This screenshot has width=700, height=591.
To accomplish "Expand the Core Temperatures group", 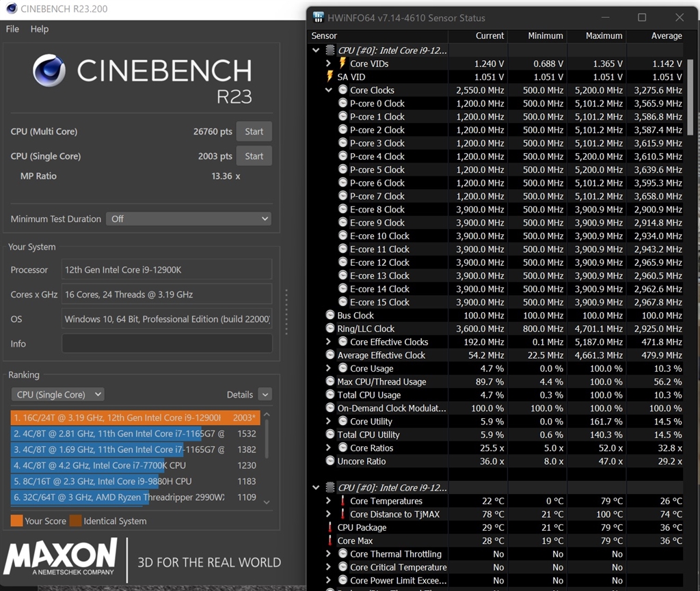I will pyautogui.click(x=329, y=500).
